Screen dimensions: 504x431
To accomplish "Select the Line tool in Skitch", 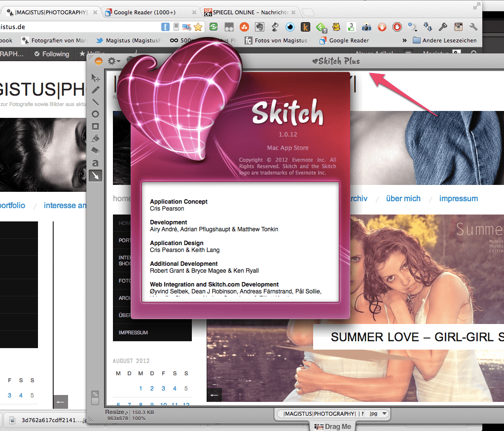I will [96, 102].
